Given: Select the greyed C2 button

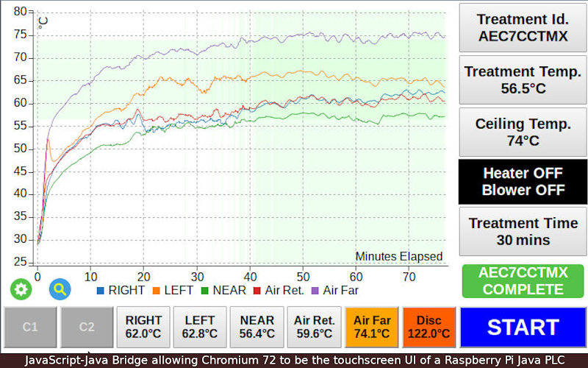Looking at the screenshot, I should point(87,327).
